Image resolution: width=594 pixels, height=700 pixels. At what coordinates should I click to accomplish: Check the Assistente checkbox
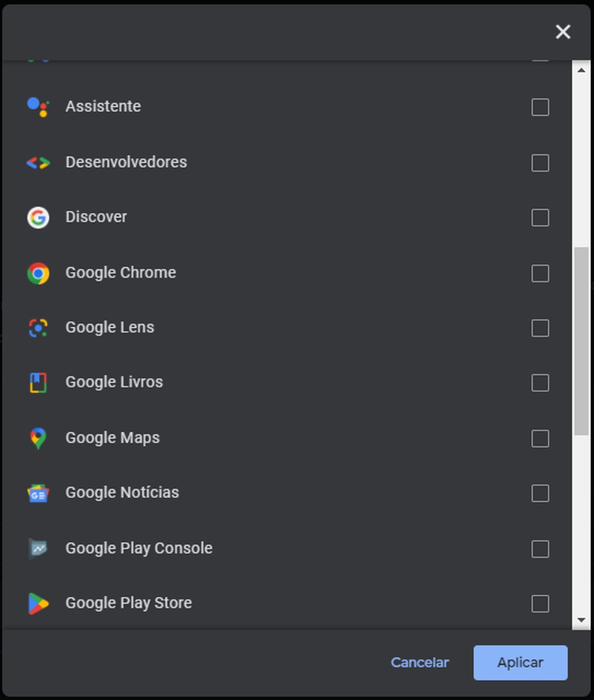tap(540, 107)
